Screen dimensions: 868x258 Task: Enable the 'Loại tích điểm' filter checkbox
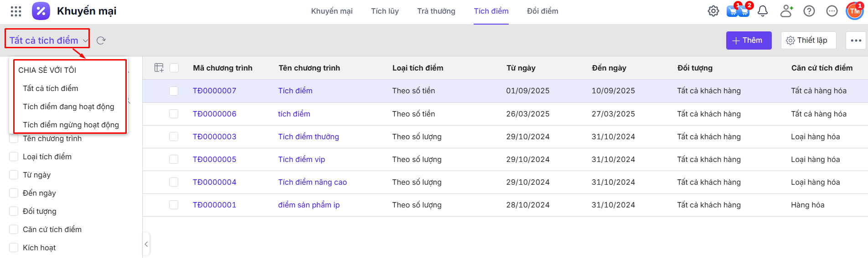(x=14, y=157)
